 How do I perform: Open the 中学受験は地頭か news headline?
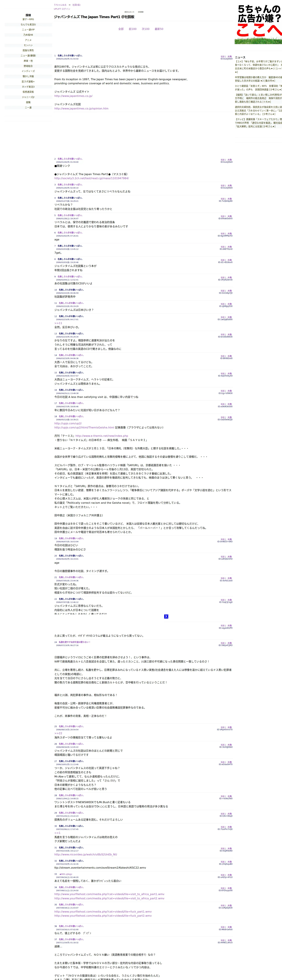[258, 79]
